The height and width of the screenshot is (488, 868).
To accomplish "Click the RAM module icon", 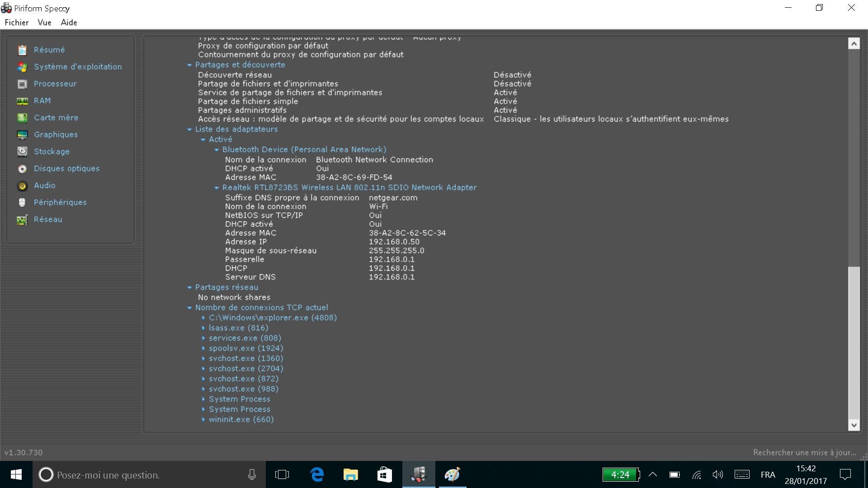I will click(22, 101).
